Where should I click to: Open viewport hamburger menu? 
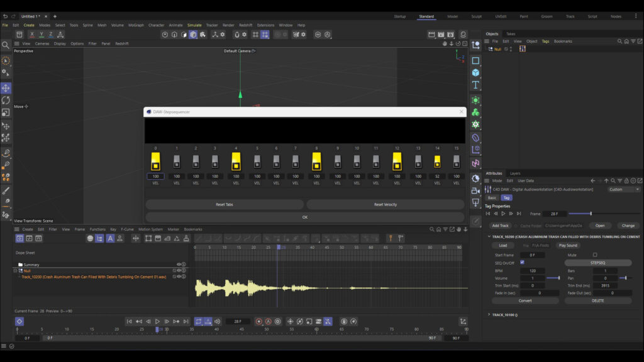click(x=17, y=43)
